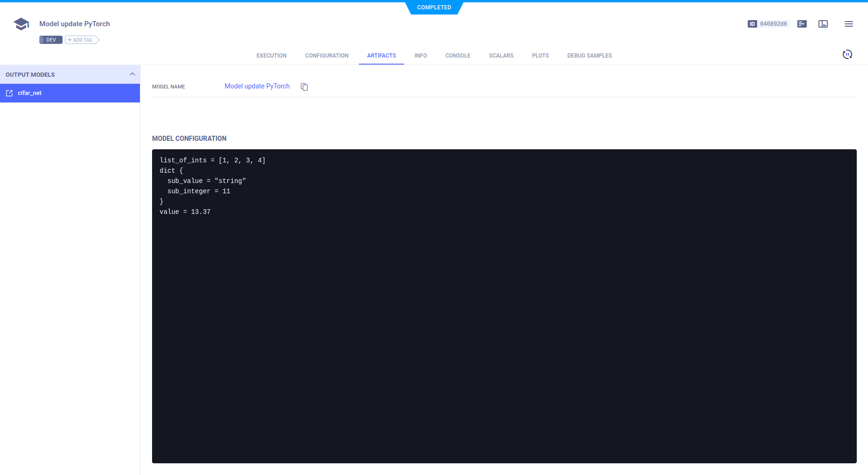Collapse the OUTPUT MODELS section

(x=132, y=74)
